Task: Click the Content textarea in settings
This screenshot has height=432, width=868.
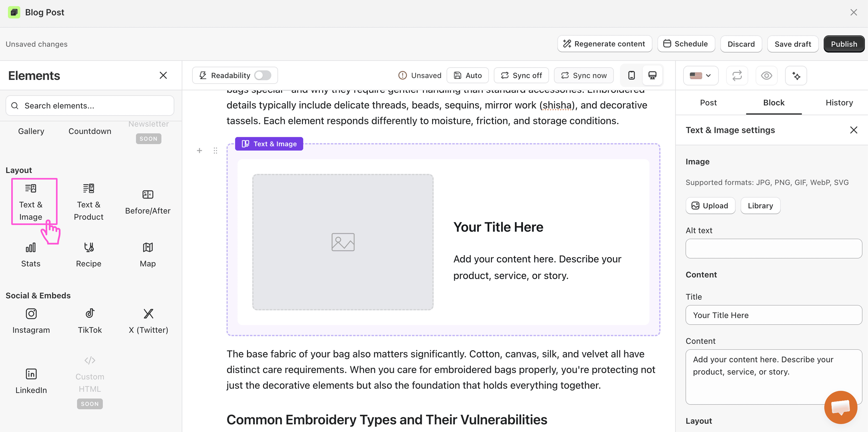Action: [x=774, y=377]
